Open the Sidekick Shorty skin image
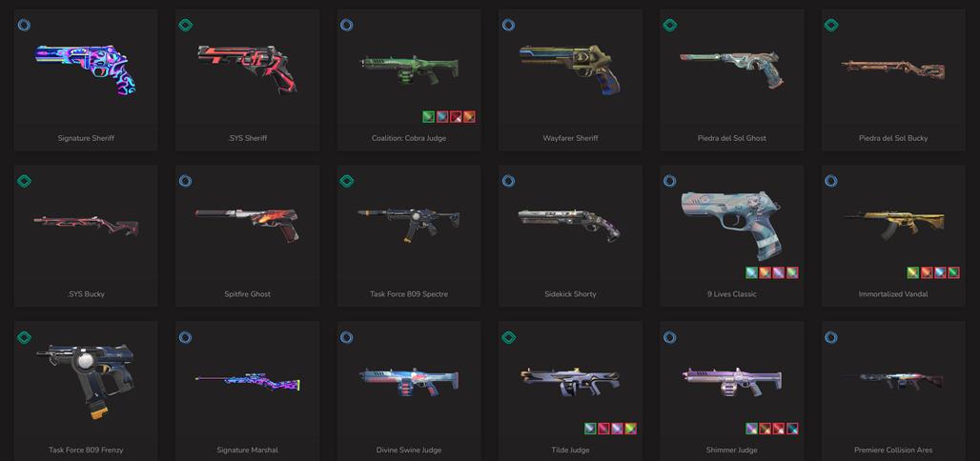Screen dimensions: 980x461 (569, 222)
